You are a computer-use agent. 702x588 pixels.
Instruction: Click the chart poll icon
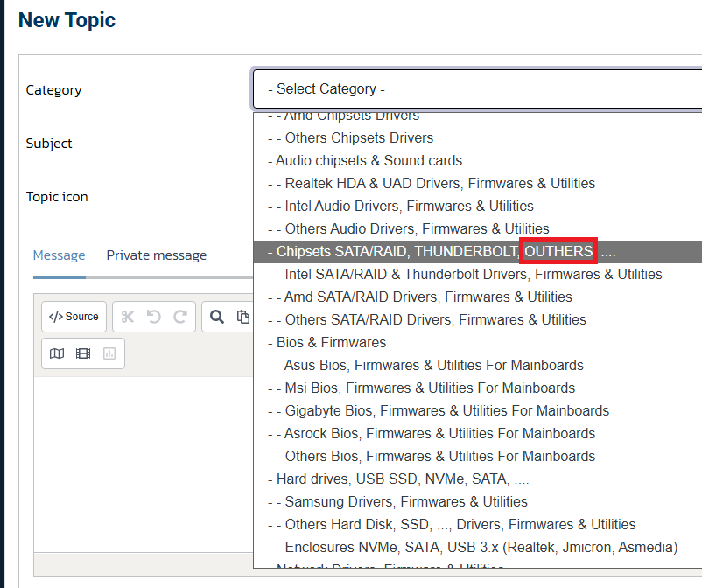(109, 353)
